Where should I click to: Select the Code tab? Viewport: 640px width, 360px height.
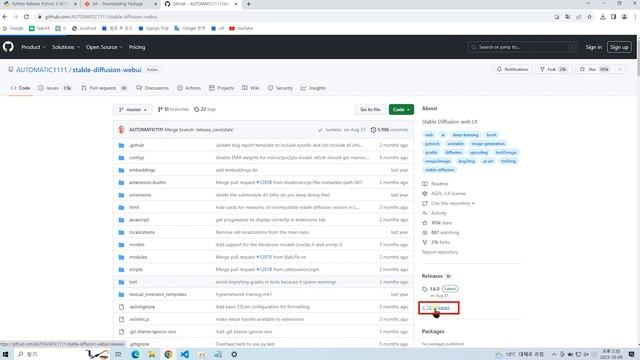coord(20,88)
